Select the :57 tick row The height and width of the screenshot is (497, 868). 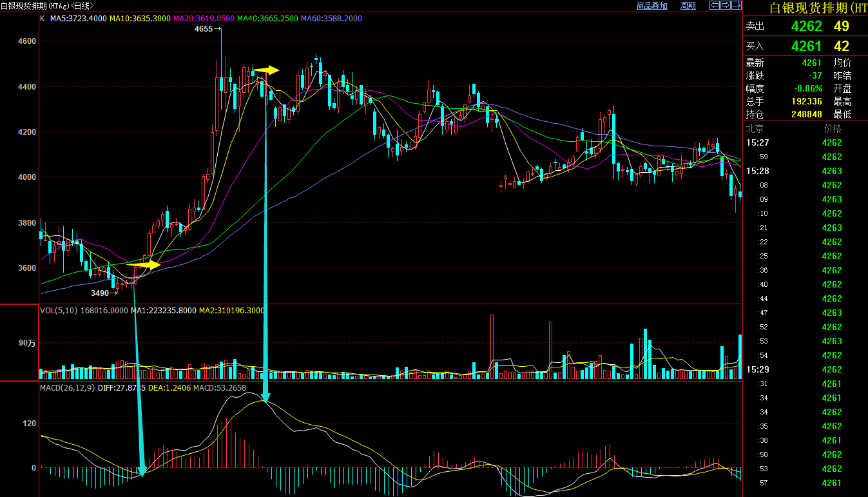(805, 483)
